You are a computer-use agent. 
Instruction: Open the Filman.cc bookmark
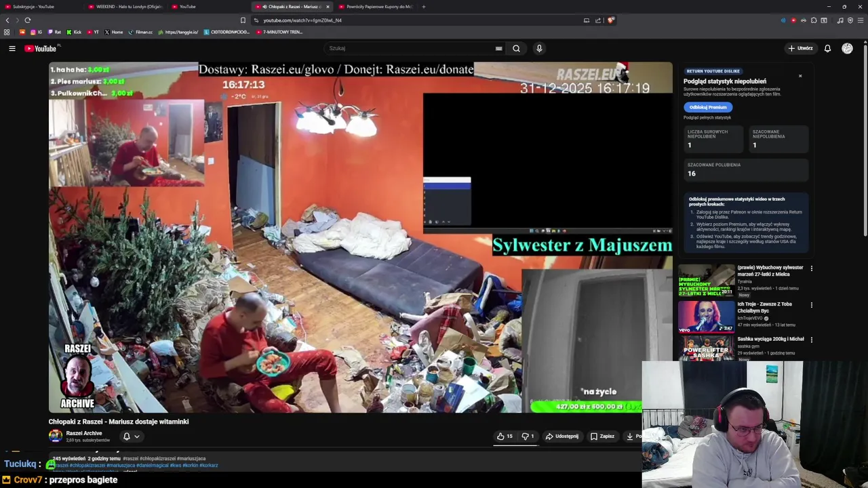(141, 32)
